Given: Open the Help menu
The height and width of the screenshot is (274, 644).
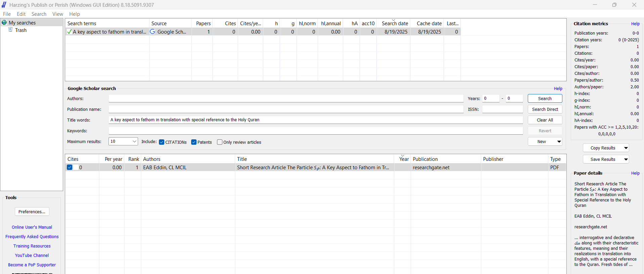Looking at the screenshot, I should click(x=75, y=14).
